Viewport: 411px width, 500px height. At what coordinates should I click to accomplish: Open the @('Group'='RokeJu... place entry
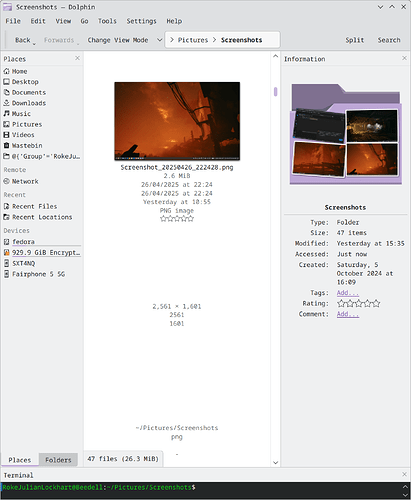click(x=42, y=156)
